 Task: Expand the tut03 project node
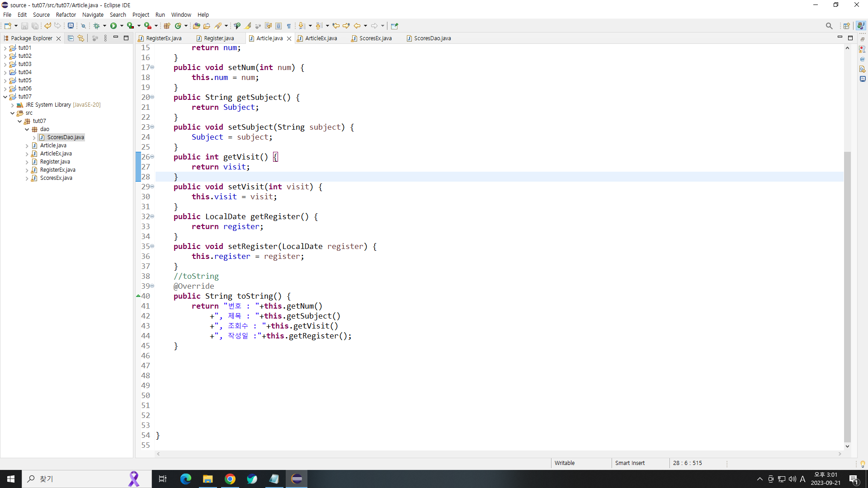[x=5, y=64]
